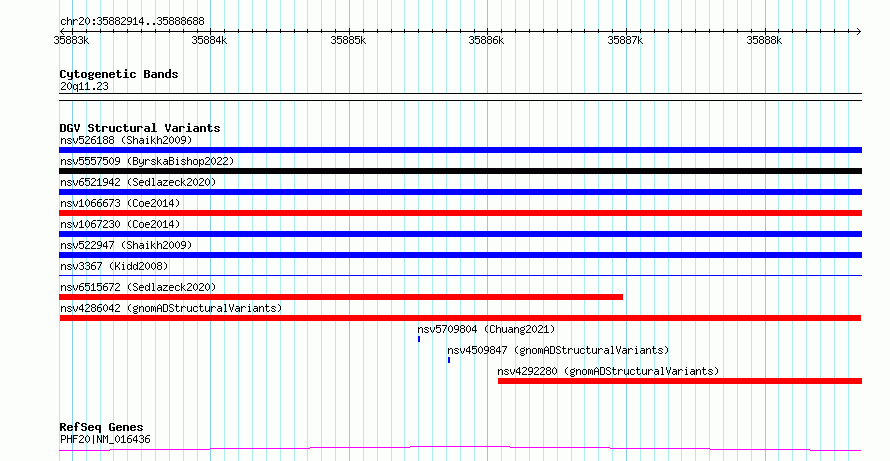The image size is (890, 461).
Task: Open nsv4509847 (gnomADStructuralVariants) label
Action: [x=558, y=350]
